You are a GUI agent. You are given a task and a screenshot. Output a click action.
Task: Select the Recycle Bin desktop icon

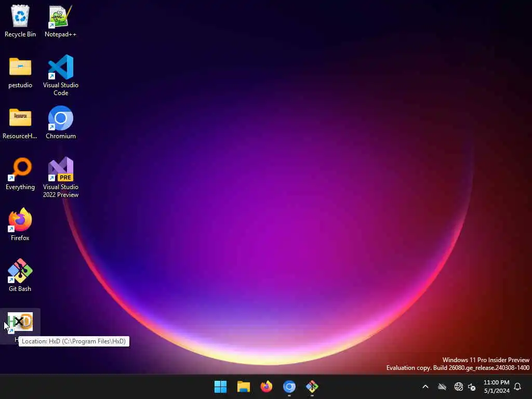click(x=20, y=21)
